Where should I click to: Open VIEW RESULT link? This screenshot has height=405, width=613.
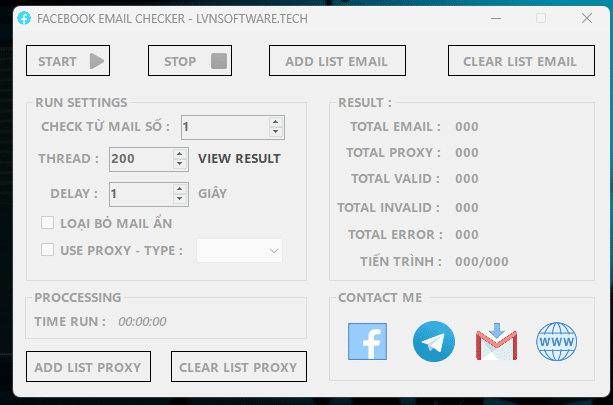pos(239,158)
